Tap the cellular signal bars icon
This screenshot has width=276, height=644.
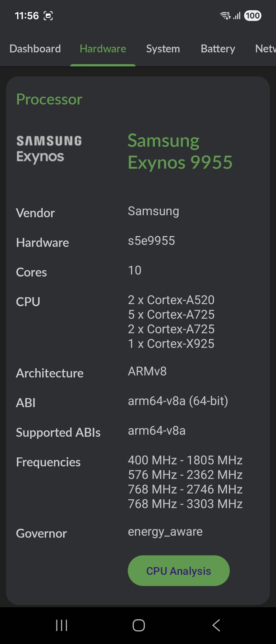(237, 16)
